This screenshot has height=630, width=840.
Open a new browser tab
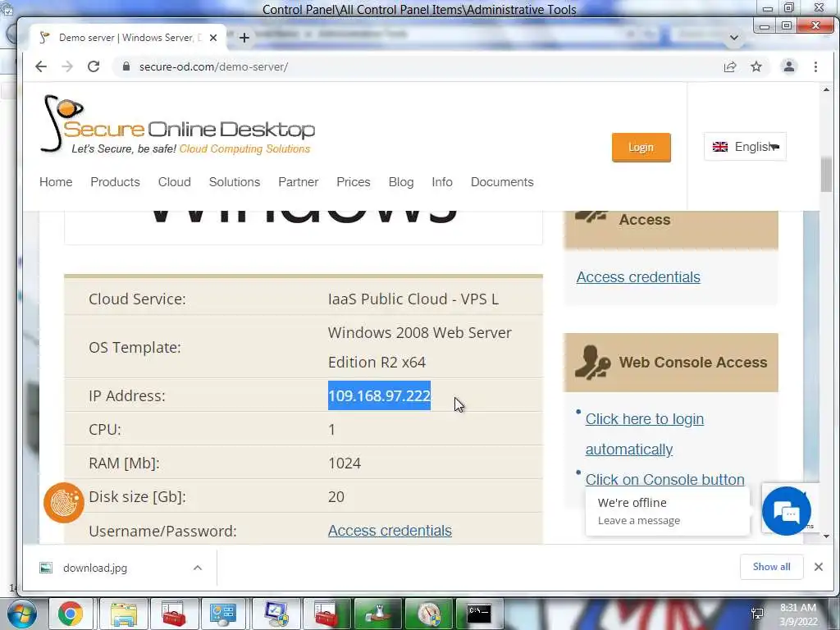pyautogui.click(x=244, y=38)
